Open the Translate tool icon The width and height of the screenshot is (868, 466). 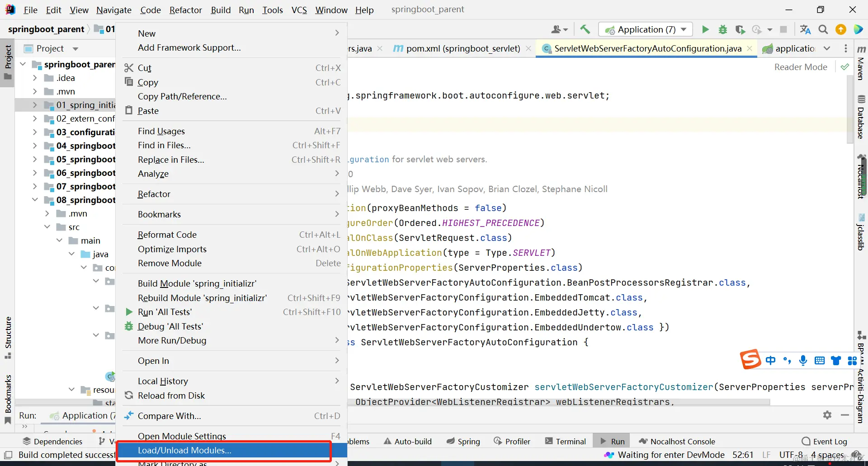coord(805,29)
